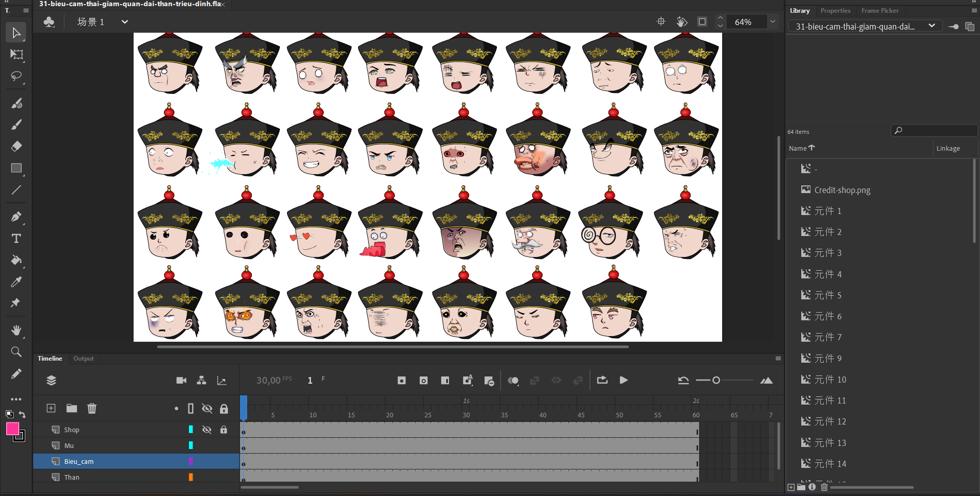Pick the Eraser tool
Screen dimensions: 980x496
click(16, 147)
